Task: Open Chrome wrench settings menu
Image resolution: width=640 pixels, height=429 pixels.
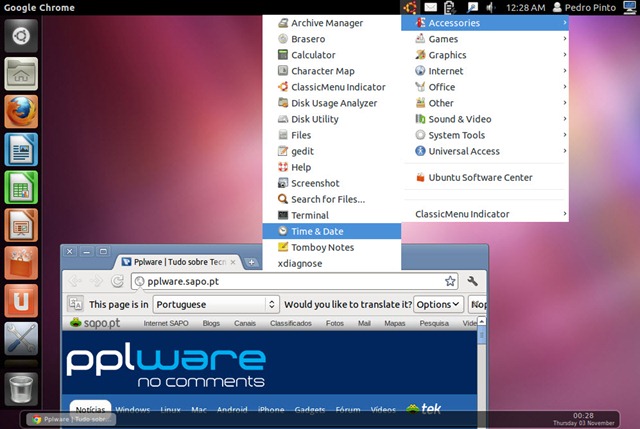Action: pyautogui.click(x=472, y=281)
